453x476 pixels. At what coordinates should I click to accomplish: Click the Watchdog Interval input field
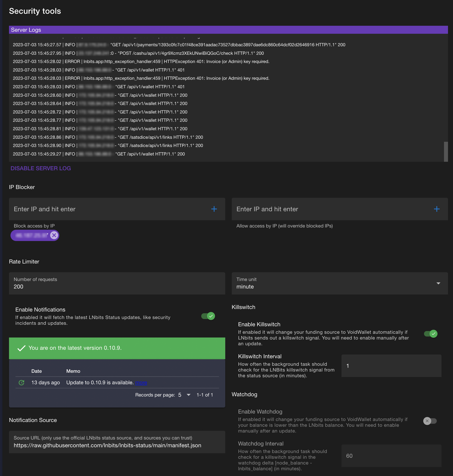coord(391,456)
